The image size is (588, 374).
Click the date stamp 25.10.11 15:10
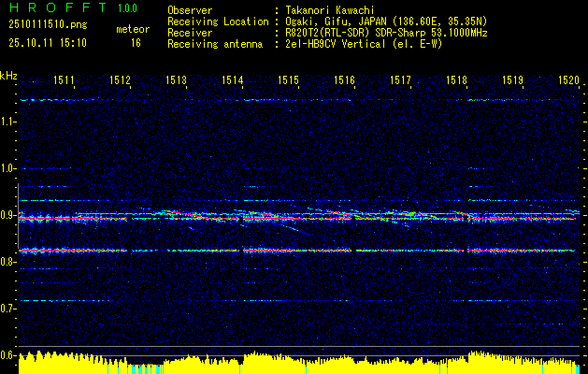click(48, 43)
